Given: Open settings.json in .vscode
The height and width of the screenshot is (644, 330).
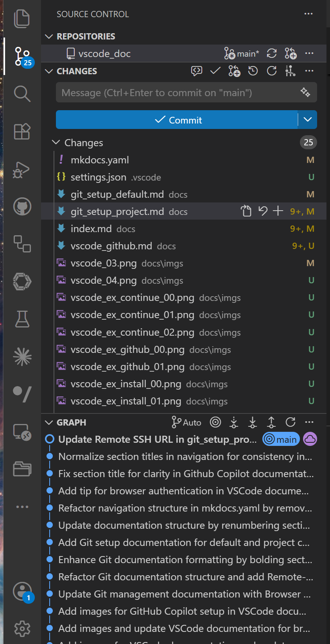Looking at the screenshot, I should 184,177.
